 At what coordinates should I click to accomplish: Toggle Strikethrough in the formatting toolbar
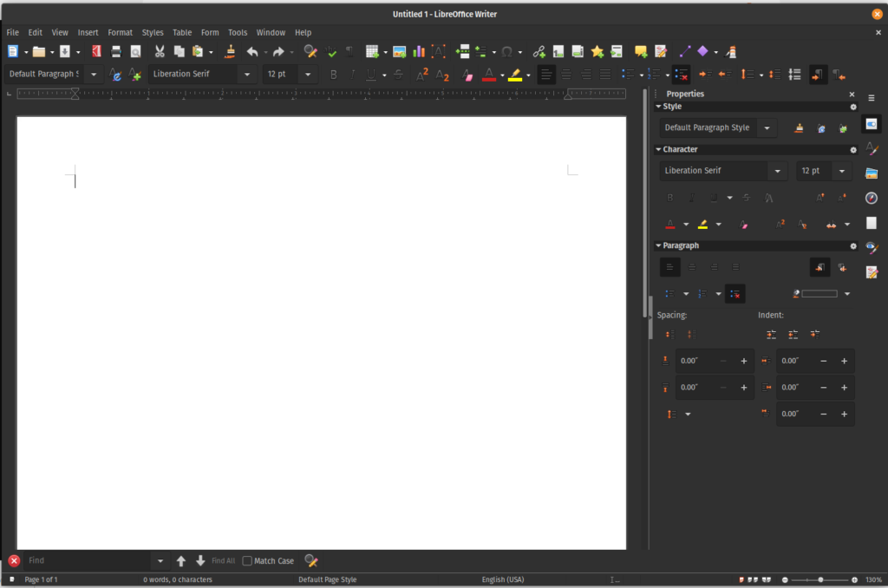398,75
